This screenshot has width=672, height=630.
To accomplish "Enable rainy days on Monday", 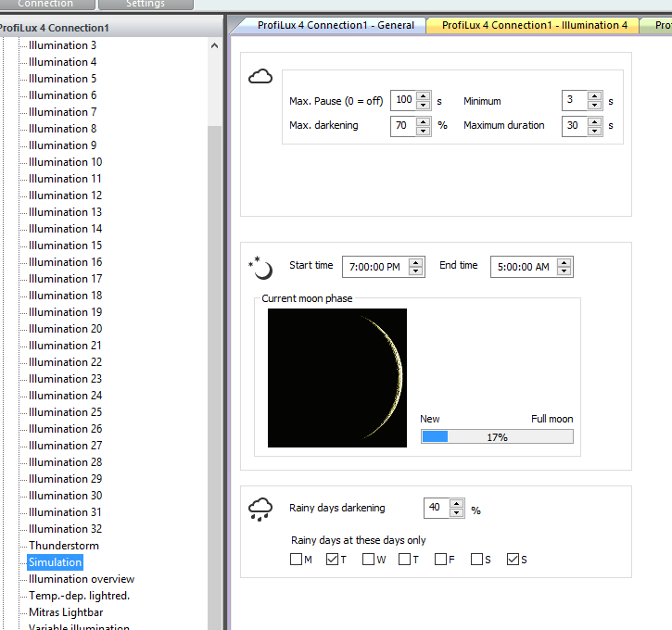I will pos(296,560).
